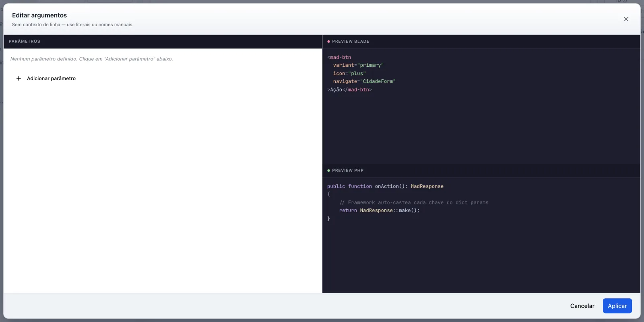Cancel the argument editing dialog
Screen dimensions: 644x322
click(582, 306)
